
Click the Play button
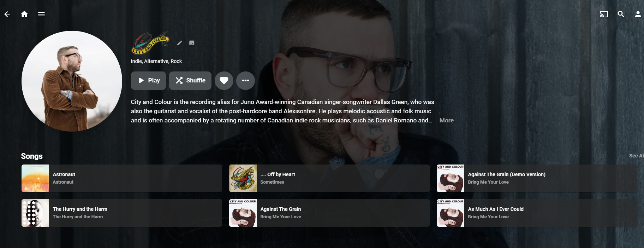coord(148,81)
